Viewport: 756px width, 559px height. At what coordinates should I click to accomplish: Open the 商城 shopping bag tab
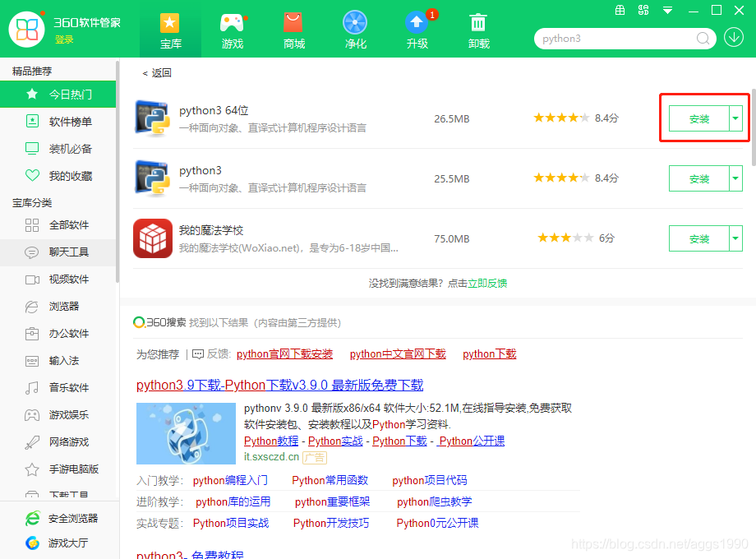click(x=293, y=30)
